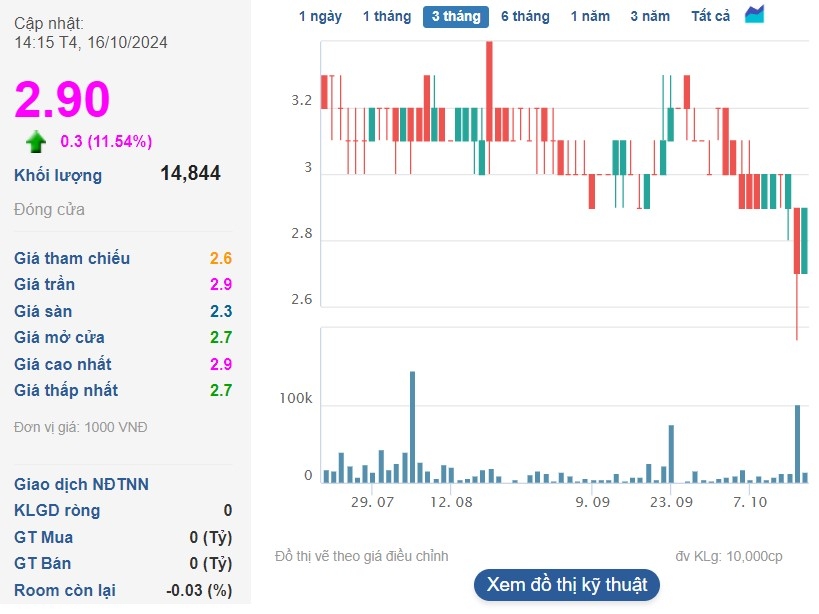Click the volume bar spike near 23.09
Screen dimensions: 819x614
point(671,454)
